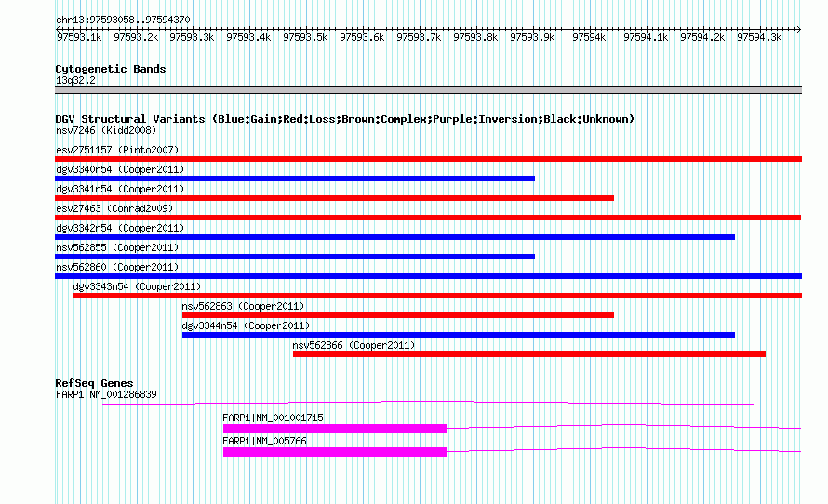Click the Cytogenetic Bands track title
828x504 pixels.
point(111,69)
